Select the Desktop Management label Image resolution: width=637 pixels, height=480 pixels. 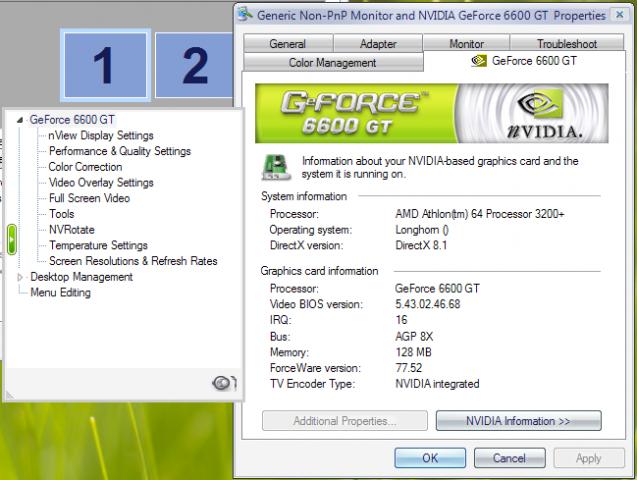click(x=81, y=277)
